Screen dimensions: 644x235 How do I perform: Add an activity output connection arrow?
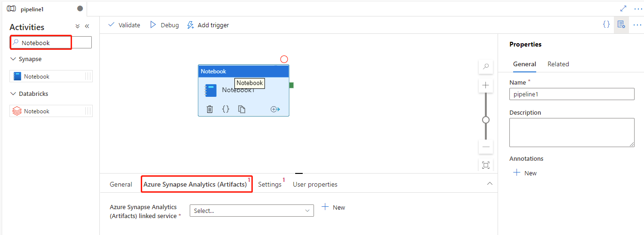coord(275,109)
